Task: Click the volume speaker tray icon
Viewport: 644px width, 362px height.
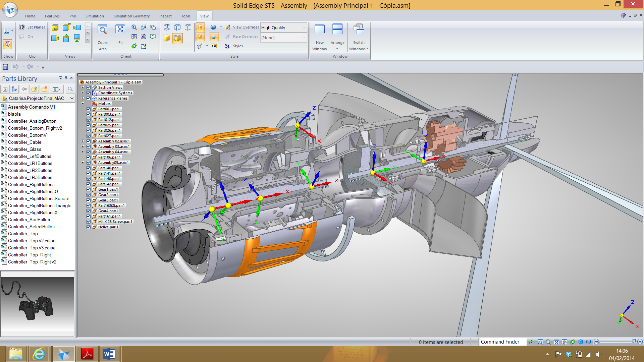Action: (x=598, y=354)
